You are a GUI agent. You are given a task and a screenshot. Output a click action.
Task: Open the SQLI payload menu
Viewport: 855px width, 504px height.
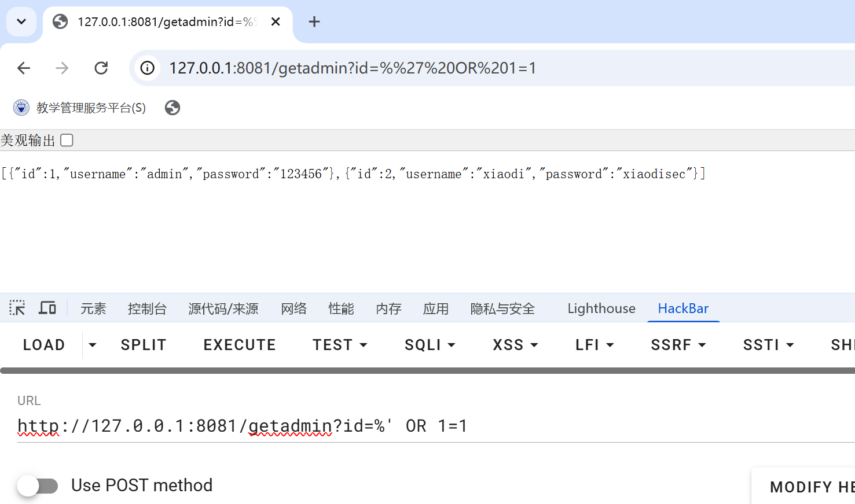[430, 345]
